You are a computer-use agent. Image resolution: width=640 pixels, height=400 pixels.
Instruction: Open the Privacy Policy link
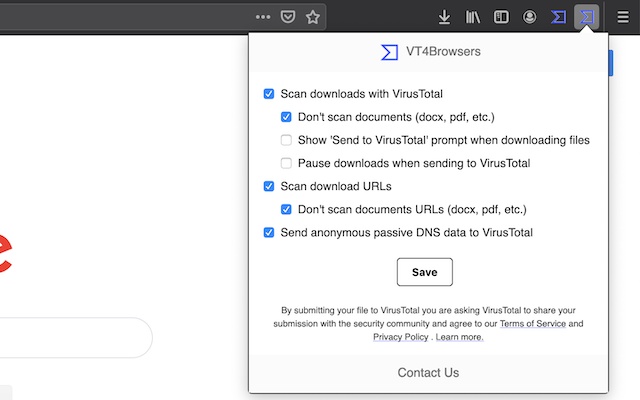[x=400, y=337]
